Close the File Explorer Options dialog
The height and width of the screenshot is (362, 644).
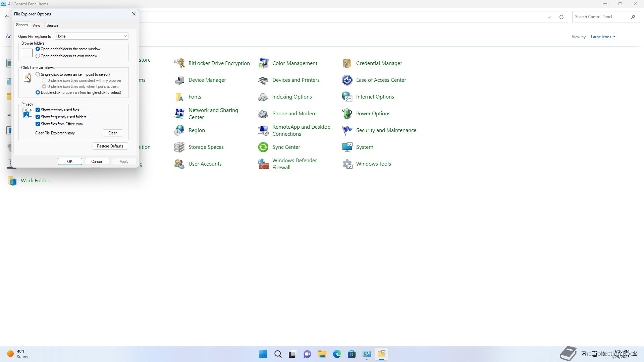[x=134, y=14]
